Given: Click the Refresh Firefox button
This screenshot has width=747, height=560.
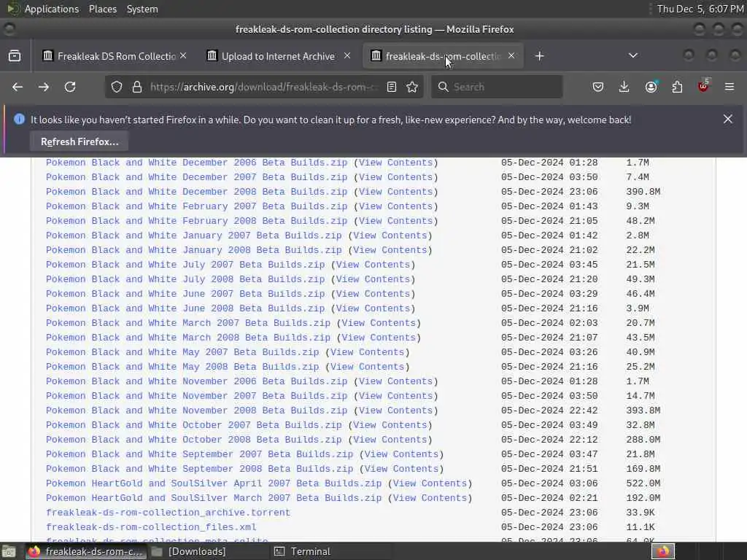Looking at the screenshot, I should [79, 142].
